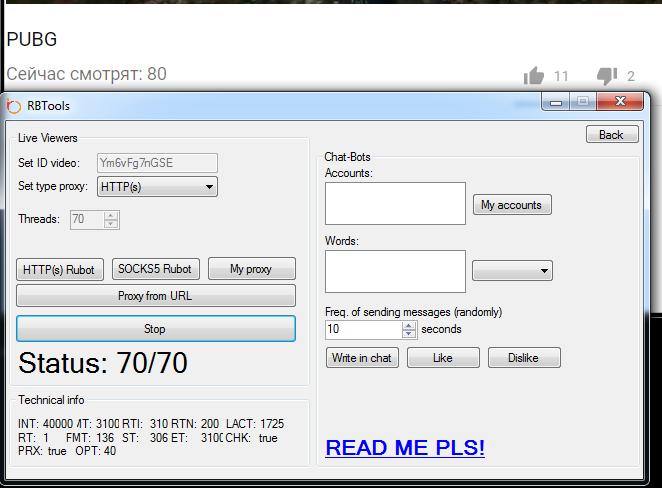Click the Stop button
This screenshot has width=662, height=488.
(155, 329)
